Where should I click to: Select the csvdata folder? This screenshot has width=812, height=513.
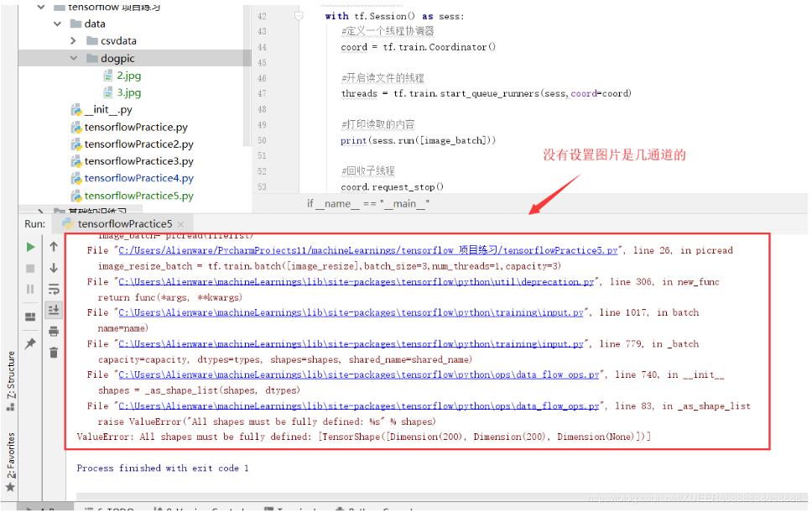tap(118, 41)
